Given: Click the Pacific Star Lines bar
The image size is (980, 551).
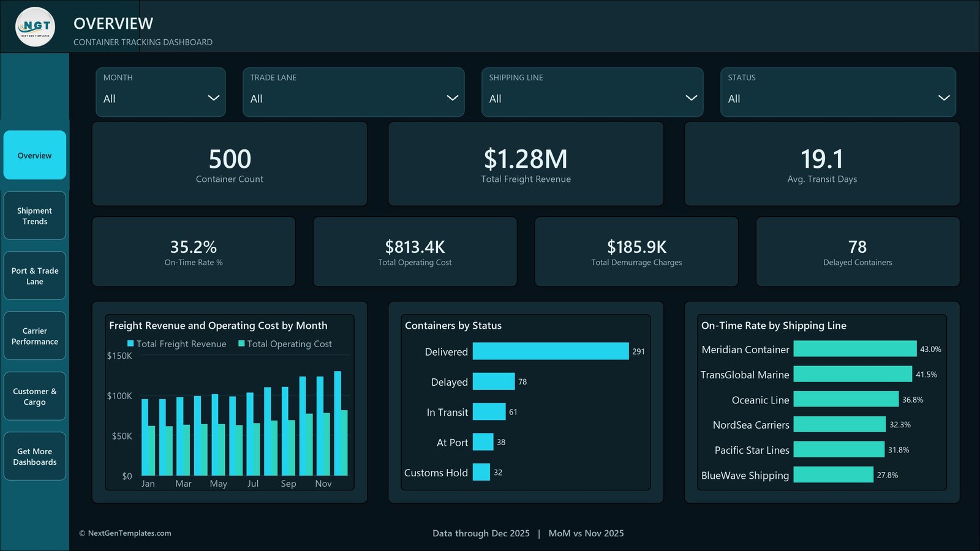Looking at the screenshot, I should (x=839, y=449).
